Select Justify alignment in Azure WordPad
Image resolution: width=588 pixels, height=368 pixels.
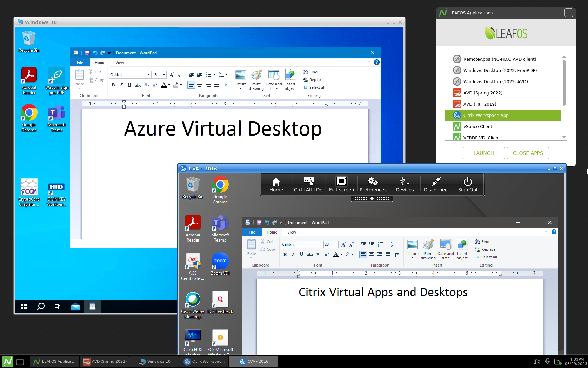[216, 85]
